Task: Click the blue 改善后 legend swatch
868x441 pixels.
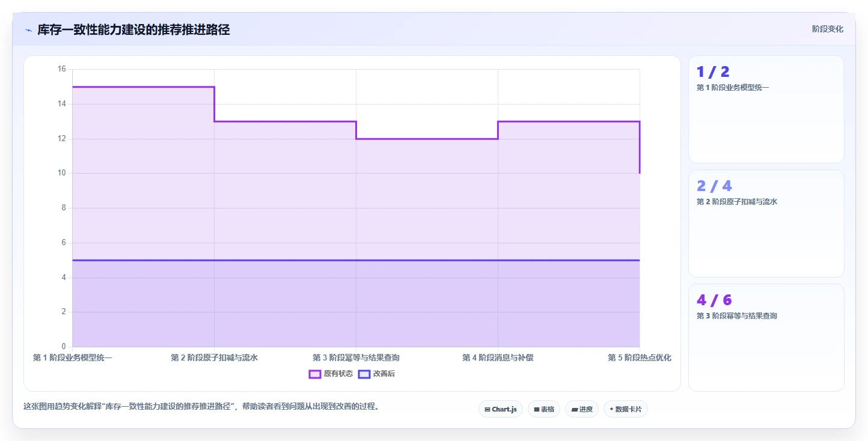Action: coord(364,374)
